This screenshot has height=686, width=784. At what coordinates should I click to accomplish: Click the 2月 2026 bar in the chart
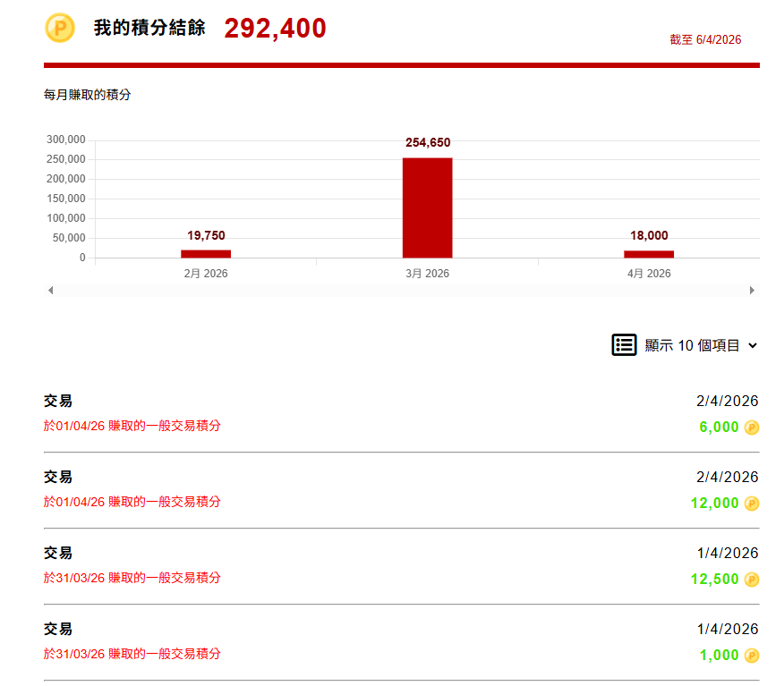pos(206,254)
